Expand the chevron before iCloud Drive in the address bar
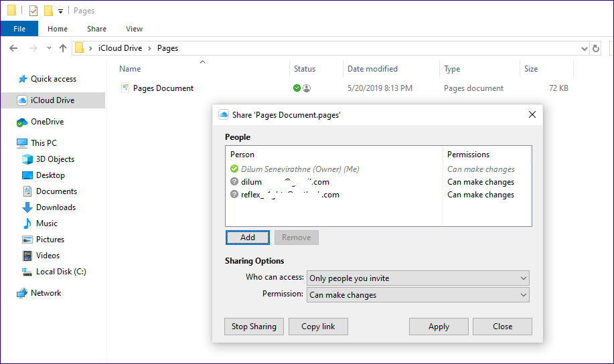The height and width of the screenshot is (364, 614). coord(90,48)
